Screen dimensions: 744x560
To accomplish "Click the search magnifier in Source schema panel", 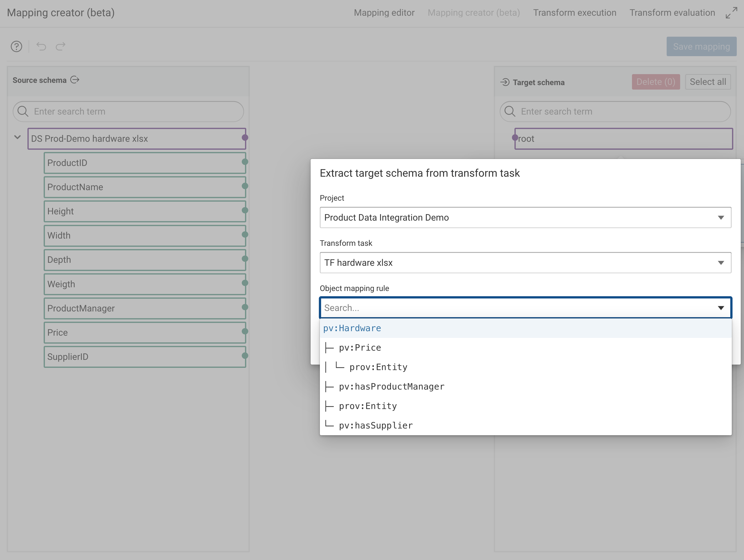I will pos(23,111).
